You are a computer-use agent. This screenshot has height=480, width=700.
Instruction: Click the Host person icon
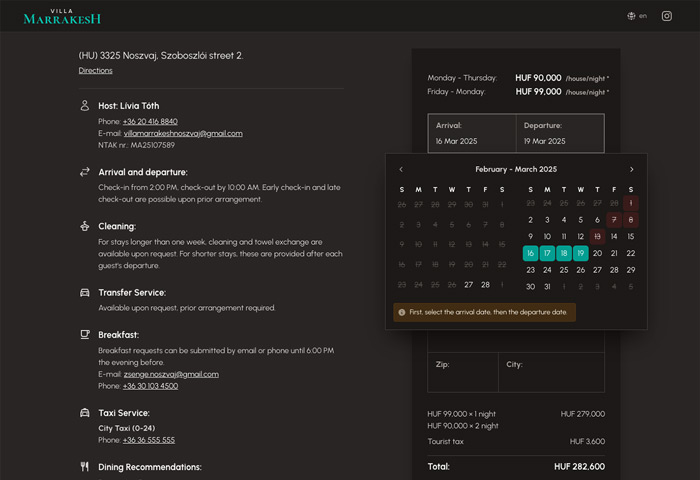(85, 105)
